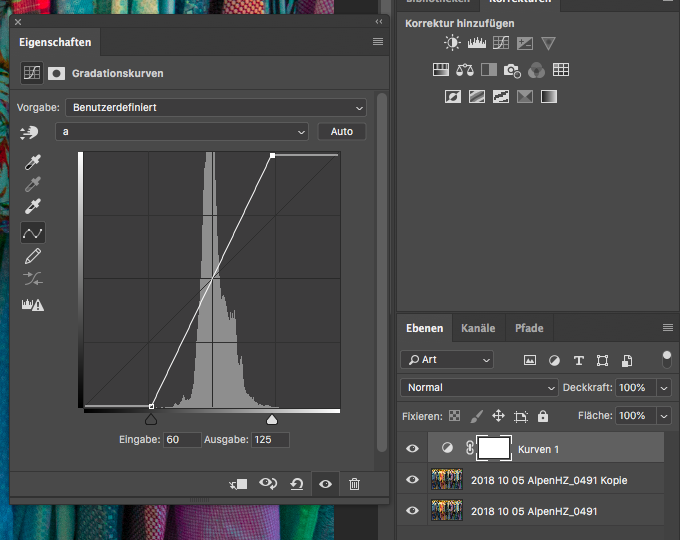Reset curves to adjustment defaults

pos(297,484)
